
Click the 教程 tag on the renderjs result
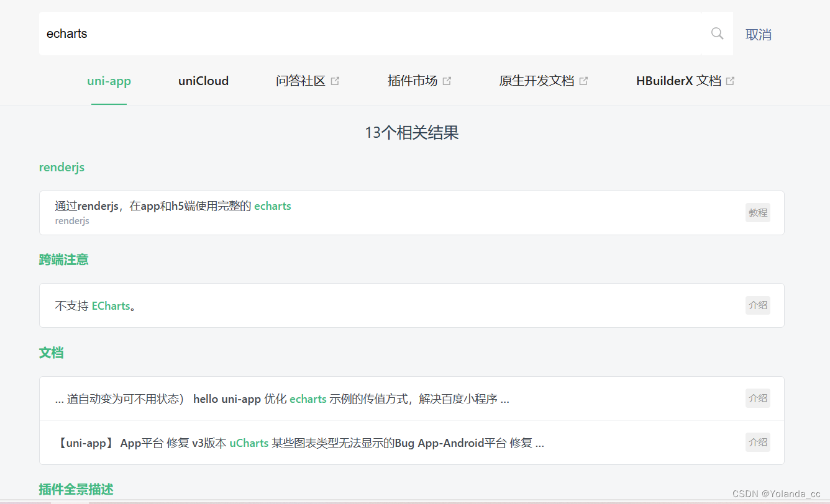point(757,212)
